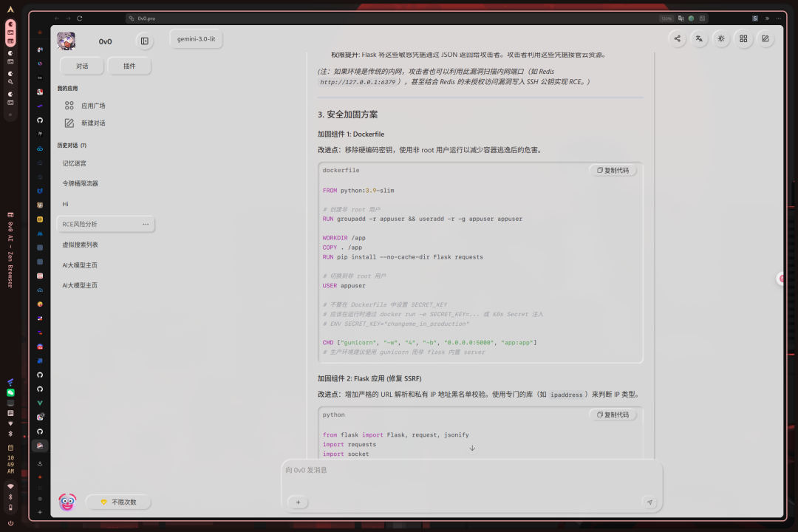Image resolution: width=798 pixels, height=532 pixels.
Task: Open the apps grid icon in header
Action: [743, 38]
